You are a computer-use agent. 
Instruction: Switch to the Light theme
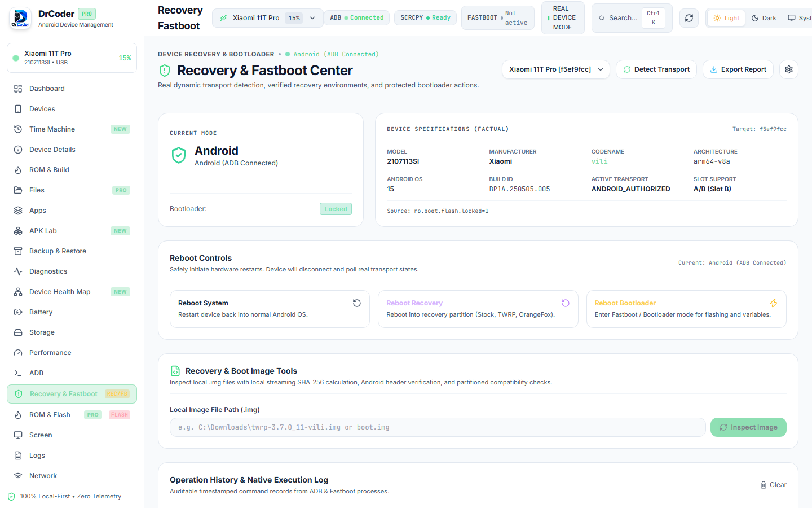[x=726, y=18]
